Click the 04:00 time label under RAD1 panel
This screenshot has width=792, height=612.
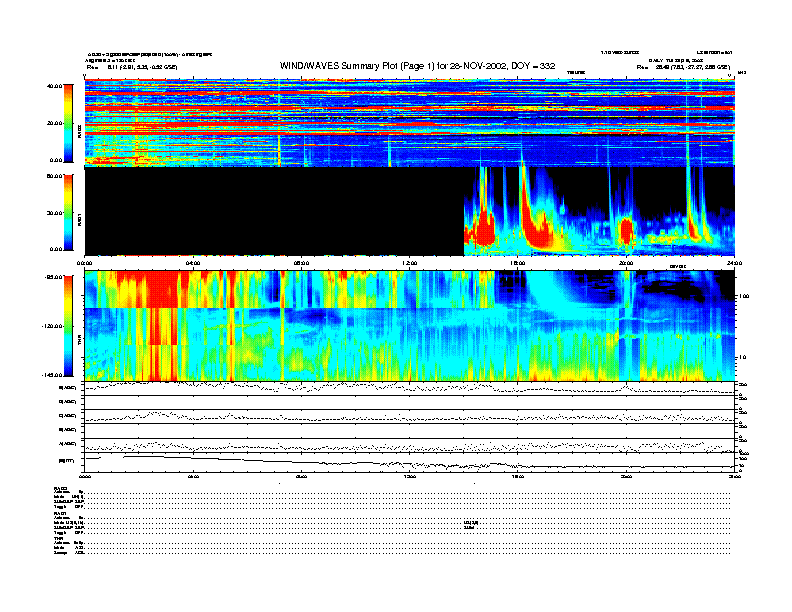pos(193,263)
